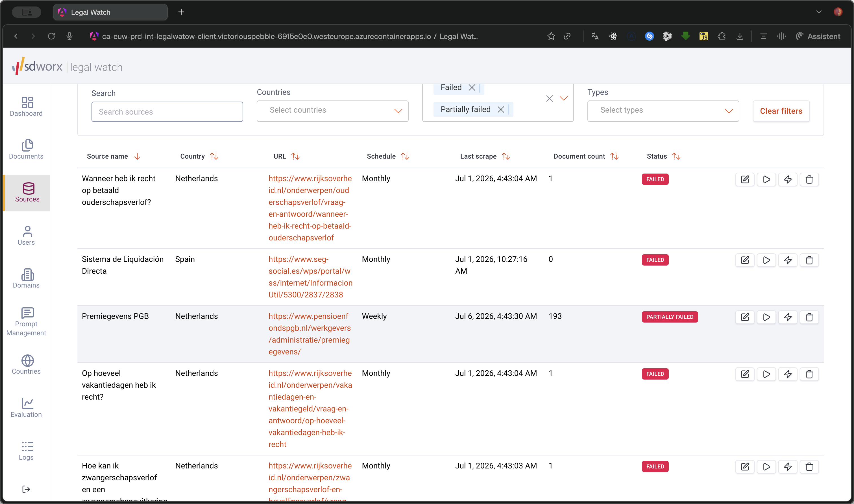Open the ouderschapsverlof rijksoverheid URL link
This screenshot has width=854, height=504.
pyautogui.click(x=310, y=208)
